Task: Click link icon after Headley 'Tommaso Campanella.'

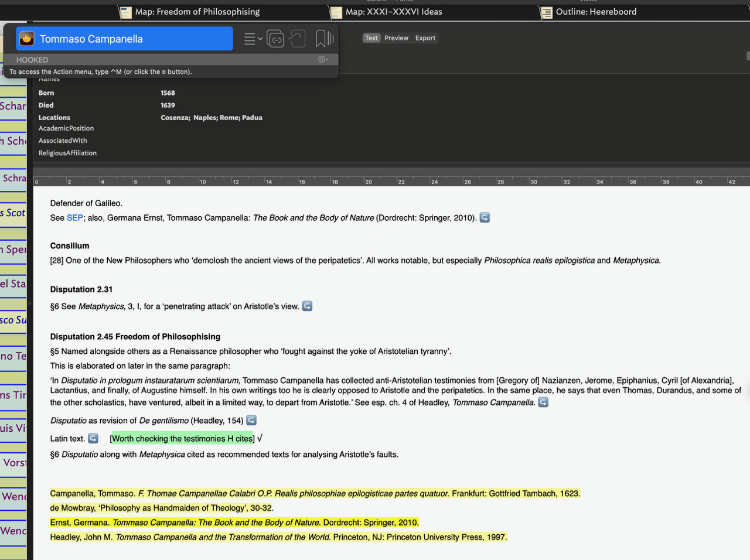Action: (543, 402)
